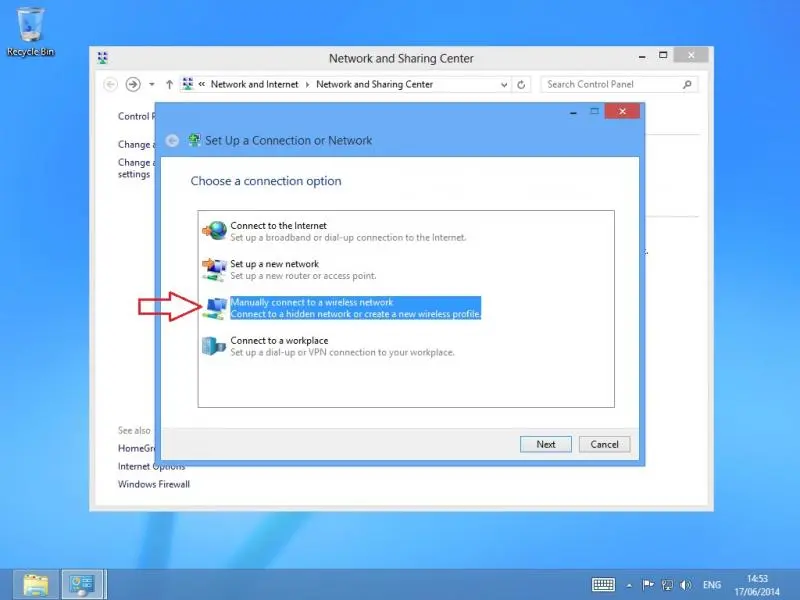Click the network status tray icon

click(666, 584)
